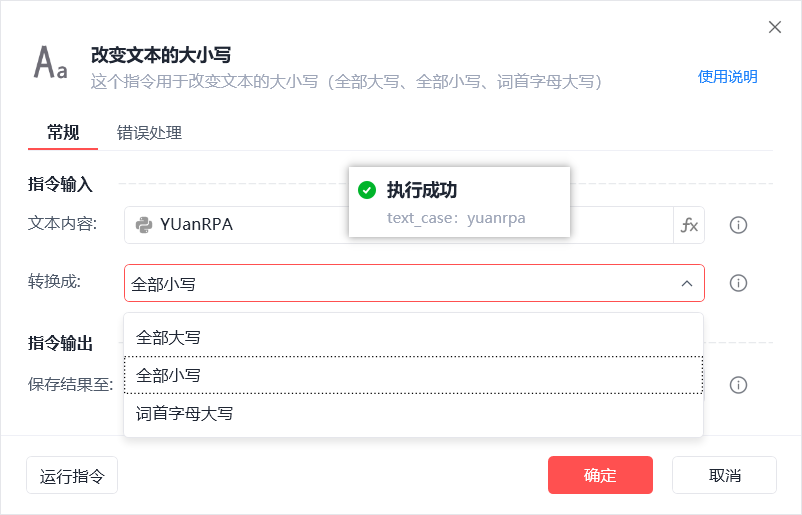Image resolution: width=802 pixels, height=515 pixels.
Task: Switch to the 错误处理 tab
Action: 149,133
